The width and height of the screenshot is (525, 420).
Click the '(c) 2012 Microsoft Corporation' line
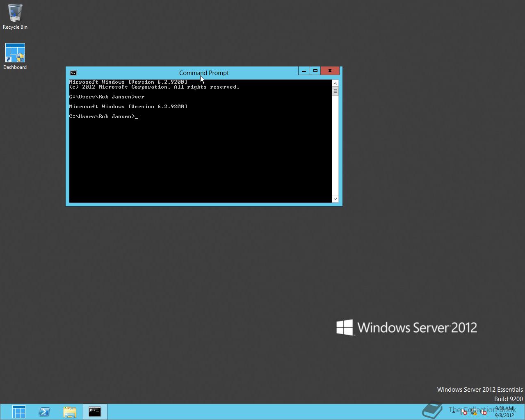[x=154, y=87]
